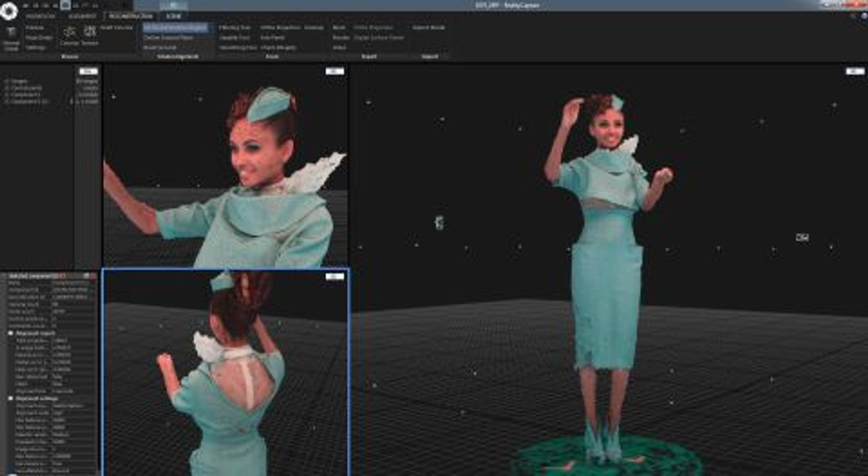The width and height of the screenshot is (868, 476).
Task: Open reconstruction Settings
Action: tap(35, 47)
